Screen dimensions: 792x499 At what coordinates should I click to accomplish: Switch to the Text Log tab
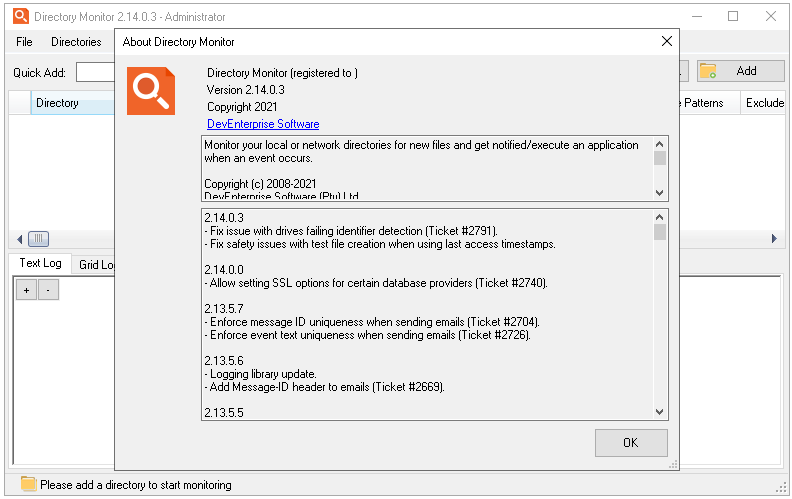[40, 264]
